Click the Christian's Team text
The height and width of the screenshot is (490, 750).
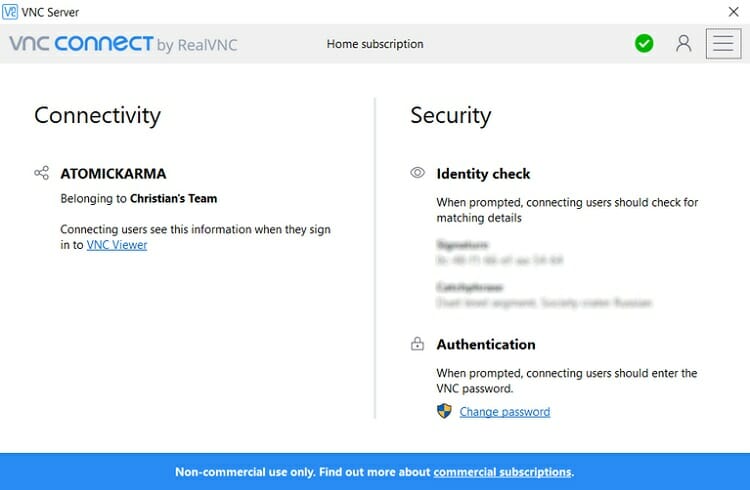click(x=174, y=199)
